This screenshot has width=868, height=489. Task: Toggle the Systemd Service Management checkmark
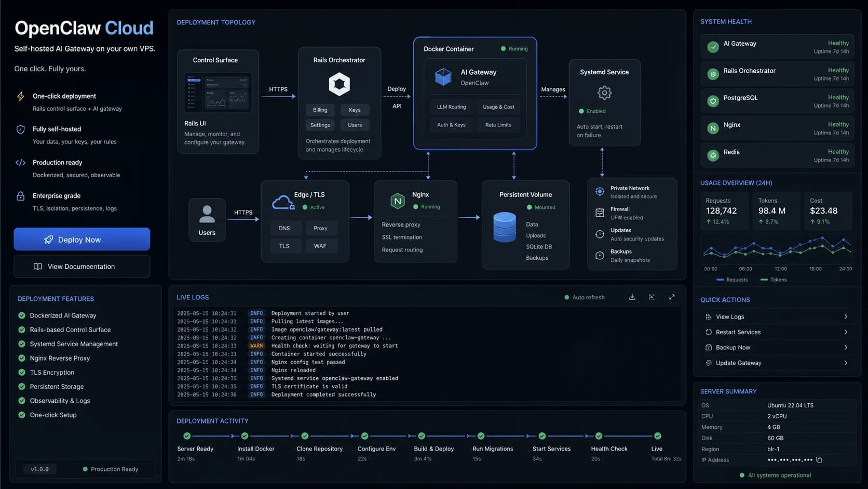[22, 344]
